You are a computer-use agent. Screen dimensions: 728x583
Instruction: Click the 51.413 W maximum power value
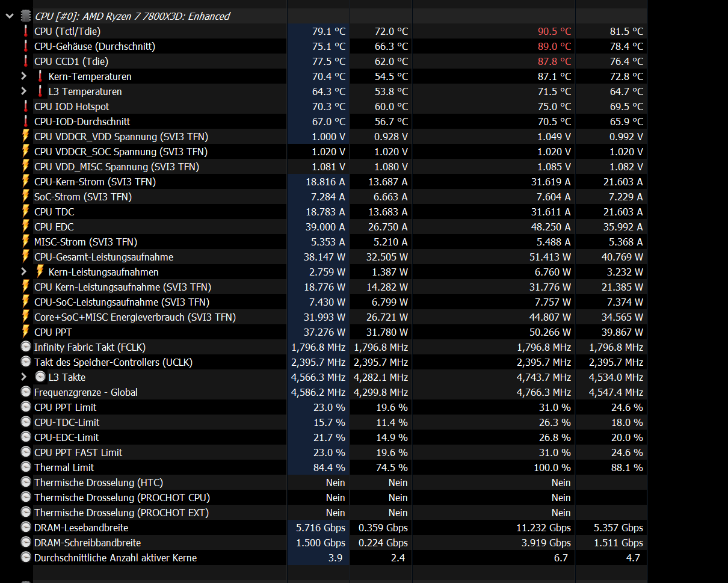[x=550, y=257]
